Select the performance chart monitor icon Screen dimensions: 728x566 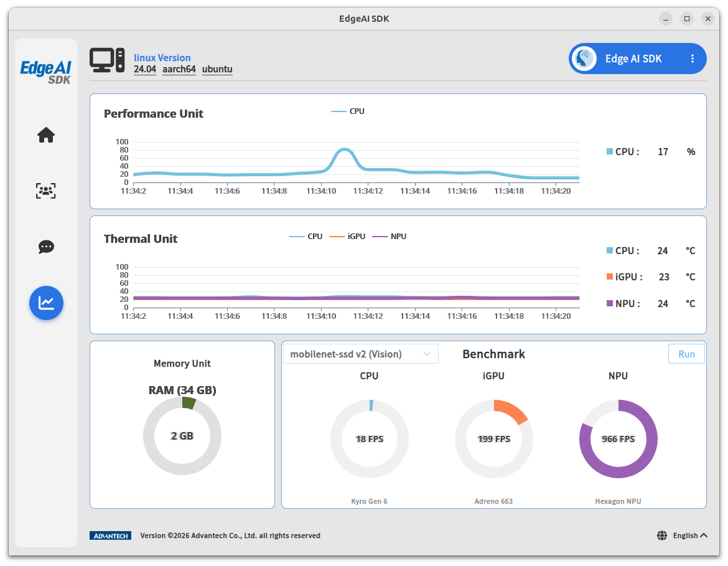[x=46, y=303]
